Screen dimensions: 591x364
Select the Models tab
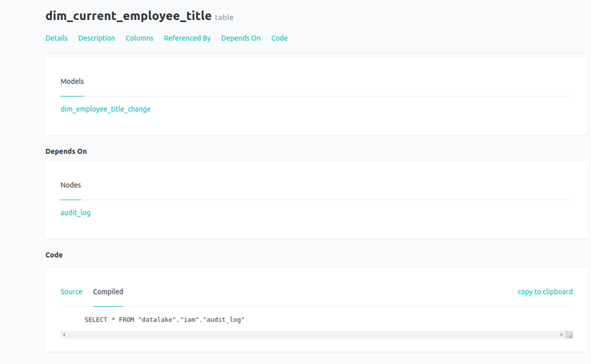[72, 82]
